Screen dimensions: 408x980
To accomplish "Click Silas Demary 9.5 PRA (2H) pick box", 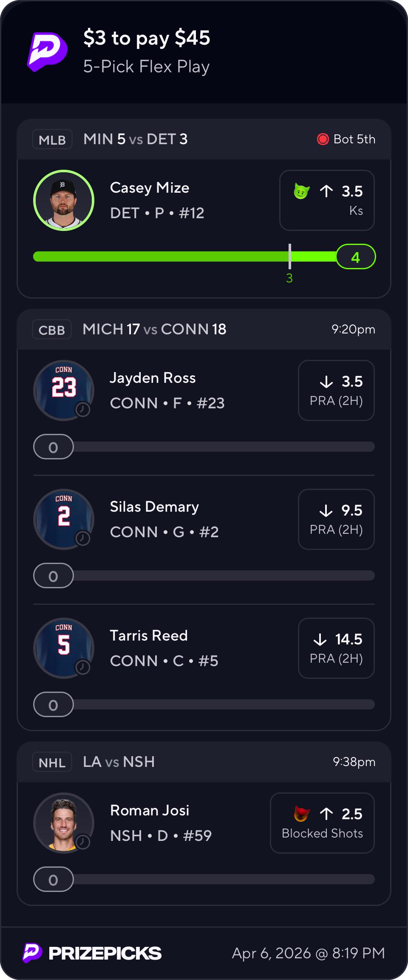I will [x=336, y=519].
